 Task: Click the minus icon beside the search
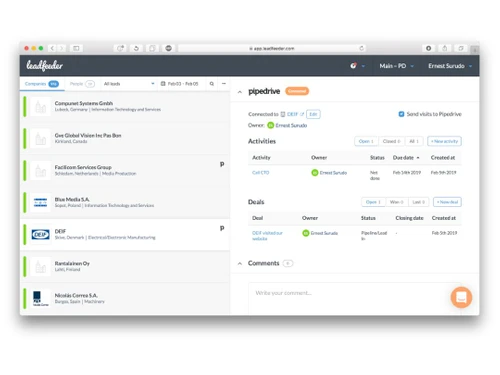(x=224, y=84)
